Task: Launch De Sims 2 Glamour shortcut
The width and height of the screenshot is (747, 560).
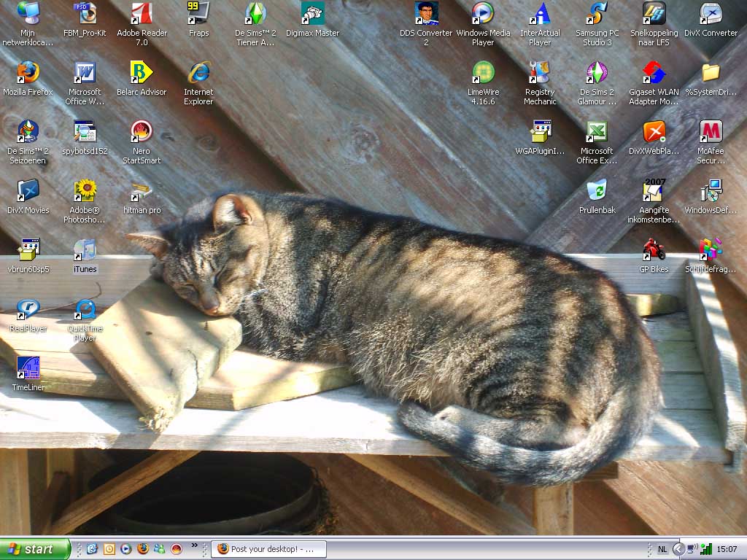Action: [x=597, y=83]
